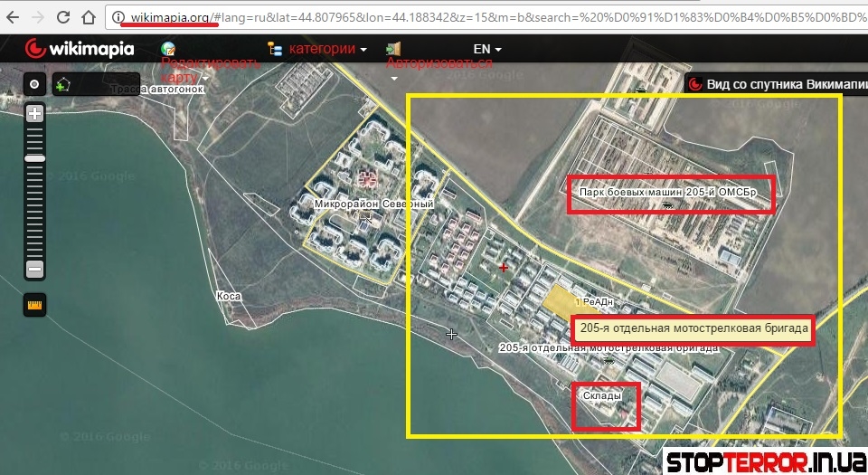Zoom in with the plus button

point(35,114)
